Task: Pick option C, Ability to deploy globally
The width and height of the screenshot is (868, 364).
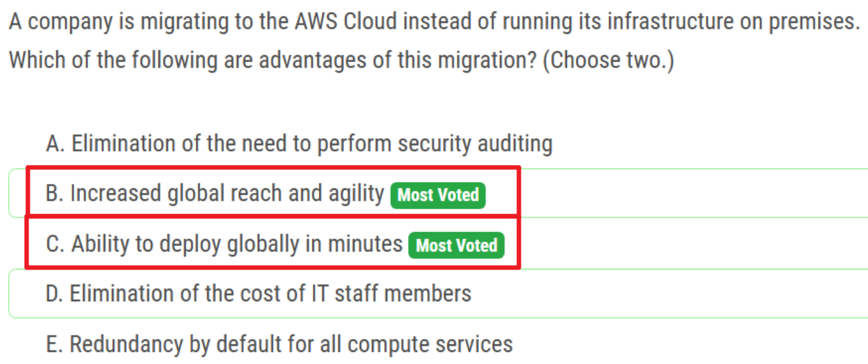Action: coord(224,244)
